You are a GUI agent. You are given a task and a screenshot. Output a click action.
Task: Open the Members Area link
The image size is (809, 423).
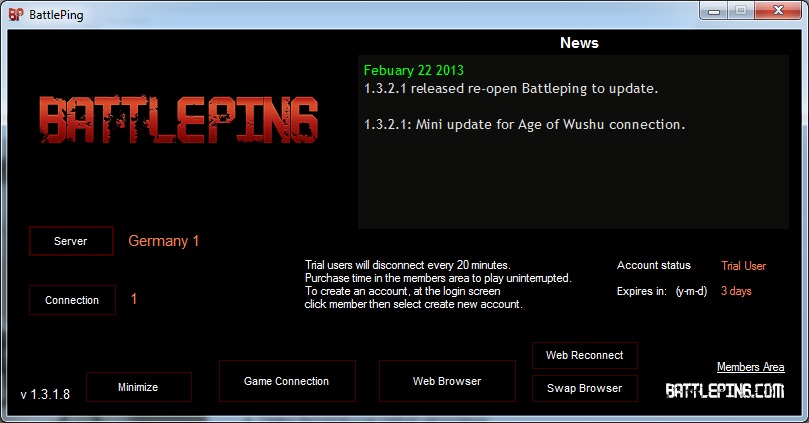(x=751, y=367)
